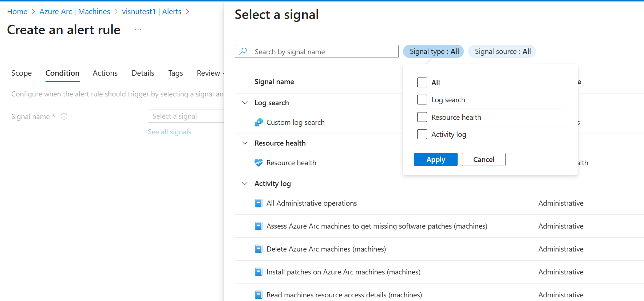Click the Log search group heading
Screen dimensions: 644x301
pos(272,103)
